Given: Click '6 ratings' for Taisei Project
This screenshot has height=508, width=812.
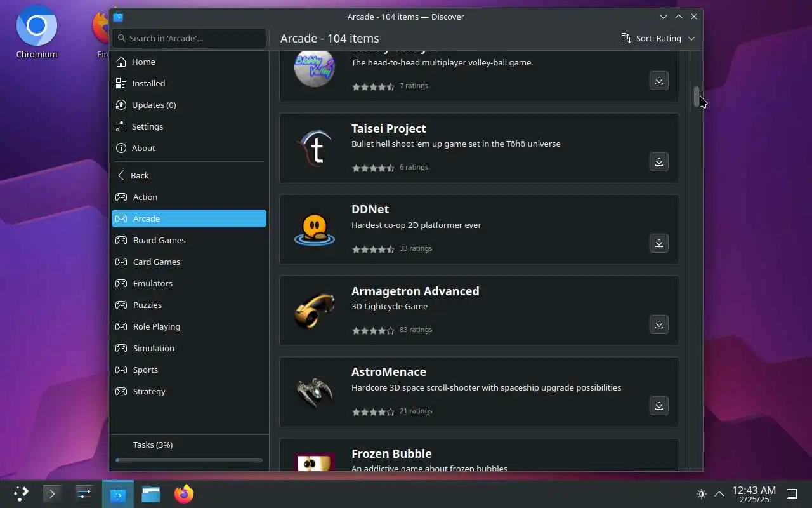Looking at the screenshot, I should (x=414, y=167).
